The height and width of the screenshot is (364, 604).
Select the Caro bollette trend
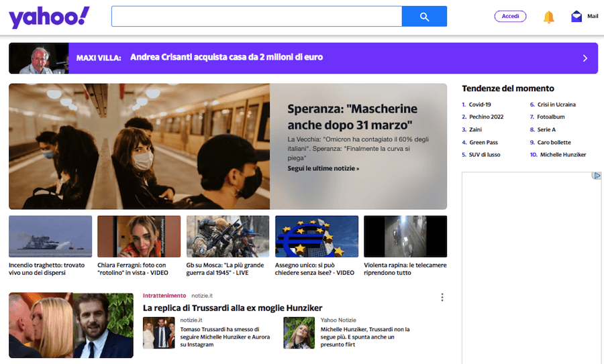click(554, 142)
